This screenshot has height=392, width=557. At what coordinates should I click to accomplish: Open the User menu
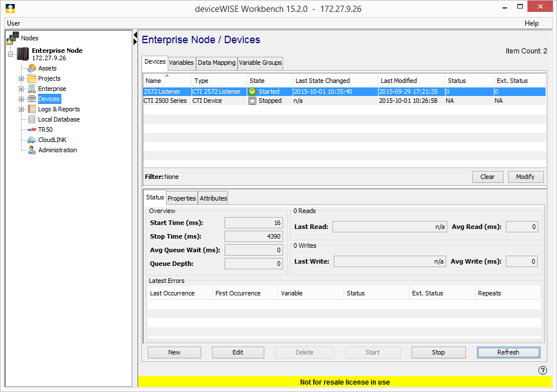click(14, 23)
